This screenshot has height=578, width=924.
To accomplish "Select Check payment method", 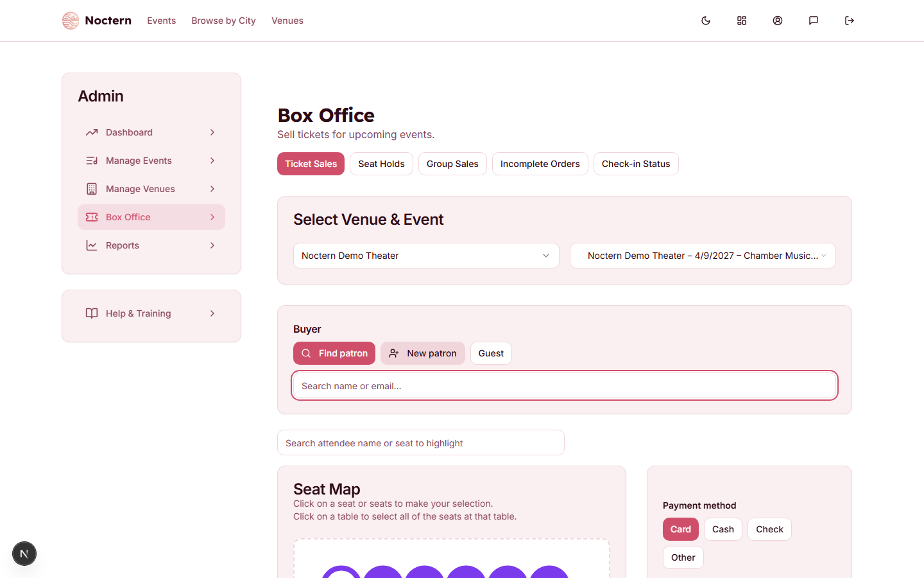I will 769,529.
